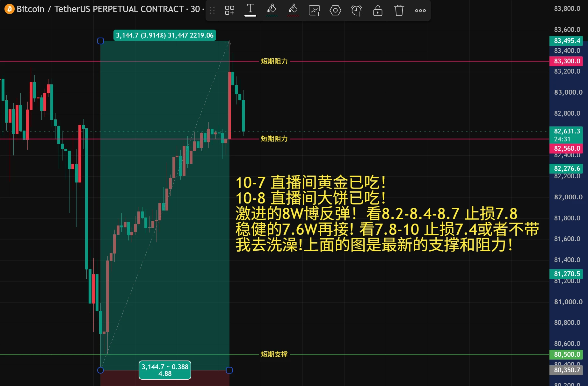The image size is (588, 386).
Task: Click the chart-plus icon in floating toolbar
Action: (314, 11)
